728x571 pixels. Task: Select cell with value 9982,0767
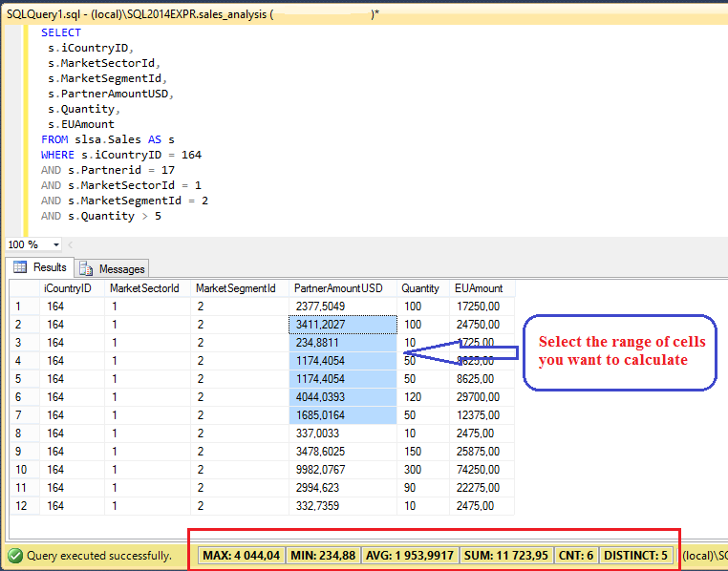click(x=343, y=469)
